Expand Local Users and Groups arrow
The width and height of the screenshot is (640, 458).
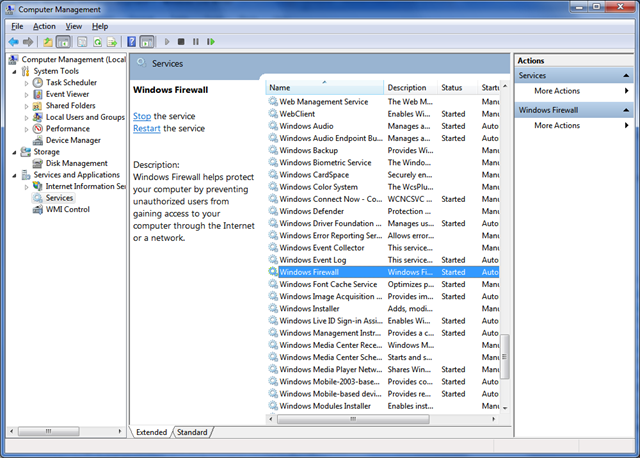click(27, 118)
